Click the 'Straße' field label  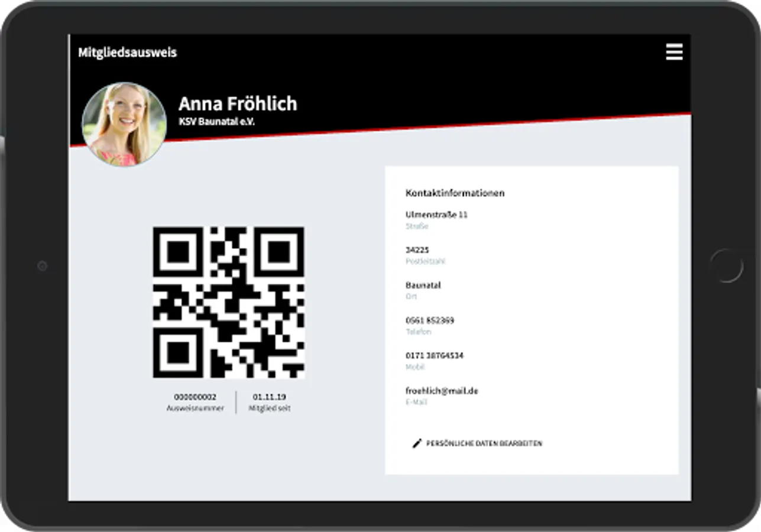coord(417,226)
